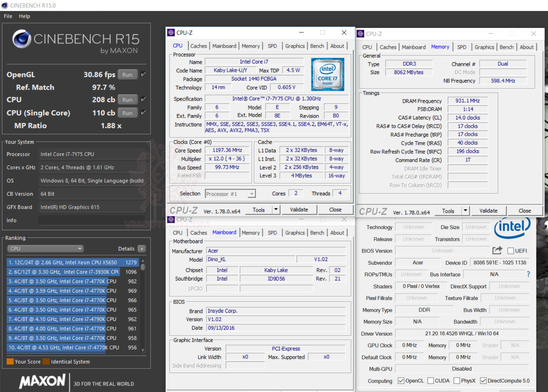Image resolution: width=548 pixels, height=392 pixels.
Task: Click the Close button in the CPU-Z Processor window
Action: (335, 209)
